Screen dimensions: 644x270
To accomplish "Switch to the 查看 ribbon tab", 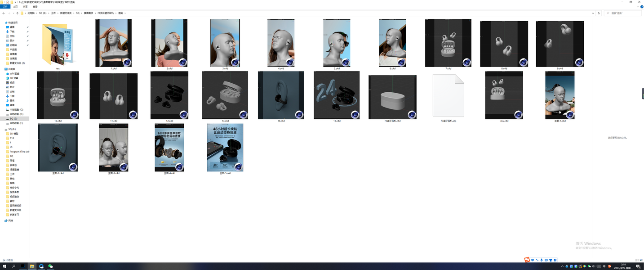I will 35,7.
